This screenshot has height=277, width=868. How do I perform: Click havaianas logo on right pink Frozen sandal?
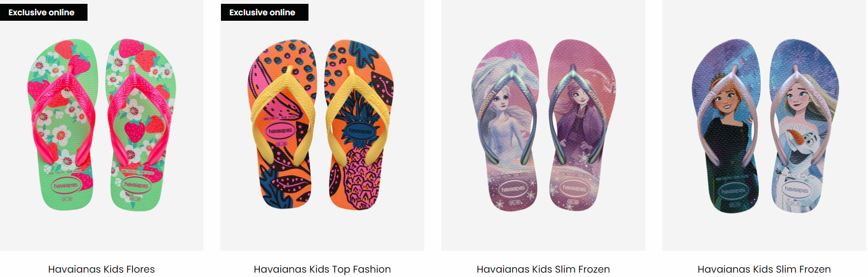pos(574,188)
